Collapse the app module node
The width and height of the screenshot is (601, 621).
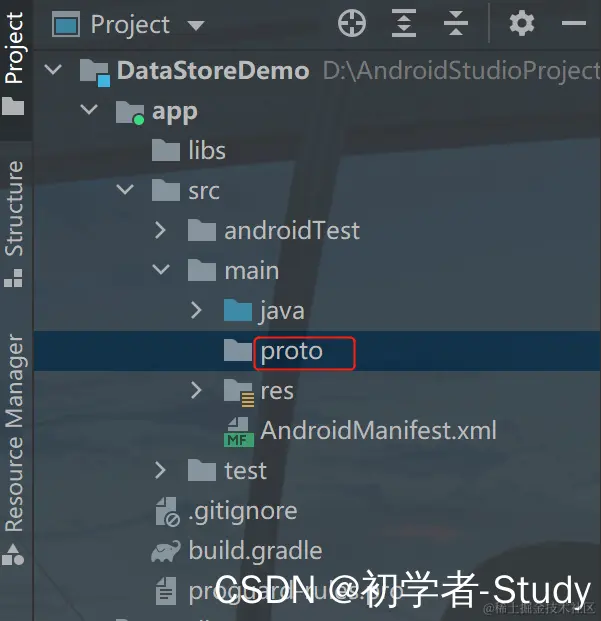[89, 109]
